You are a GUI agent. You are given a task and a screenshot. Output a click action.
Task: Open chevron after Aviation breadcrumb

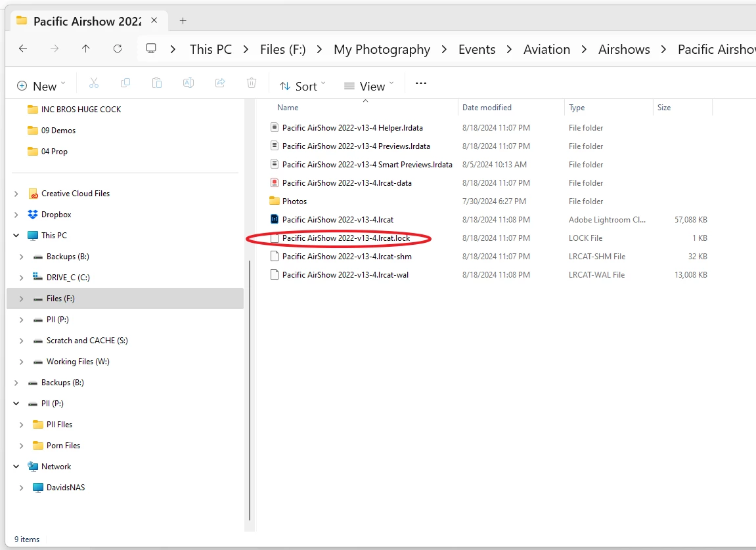(x=584, y=49)
